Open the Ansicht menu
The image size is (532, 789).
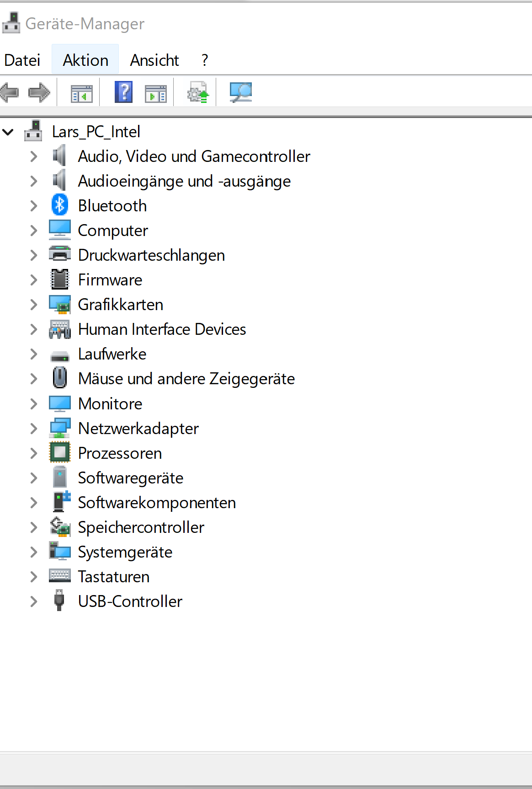(154, 60)
